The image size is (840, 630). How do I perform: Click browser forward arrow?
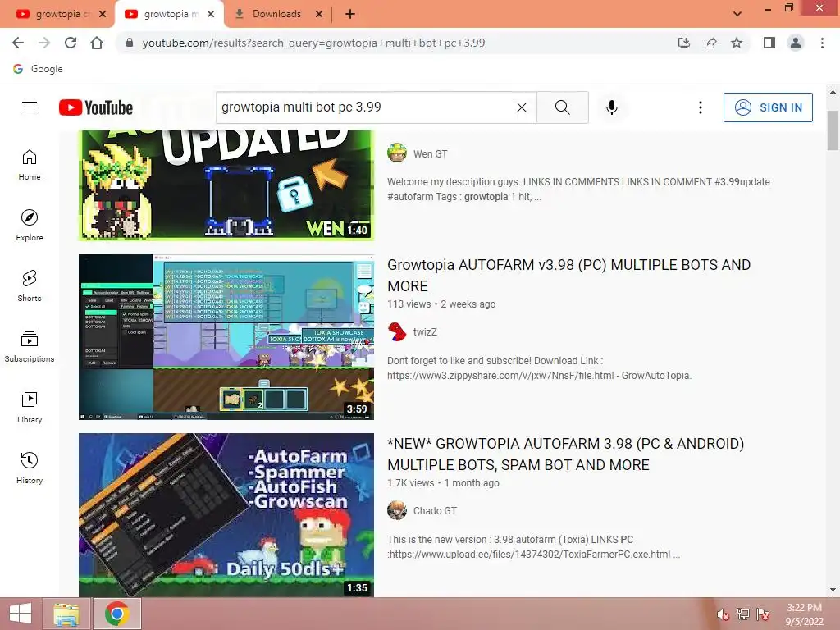coord(44,43)
